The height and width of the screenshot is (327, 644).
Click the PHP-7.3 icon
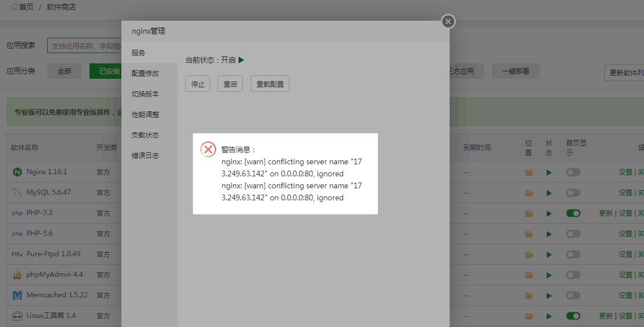coord(17,213)
